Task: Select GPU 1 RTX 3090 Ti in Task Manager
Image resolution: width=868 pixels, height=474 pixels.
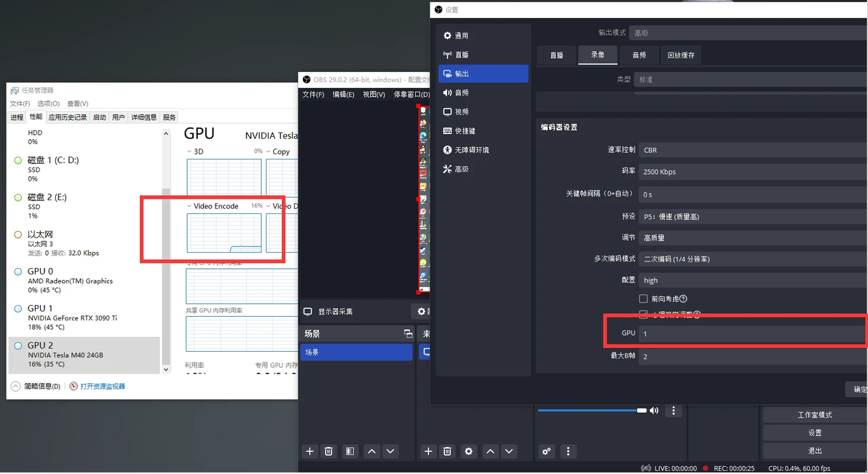Action: (84, 317)
